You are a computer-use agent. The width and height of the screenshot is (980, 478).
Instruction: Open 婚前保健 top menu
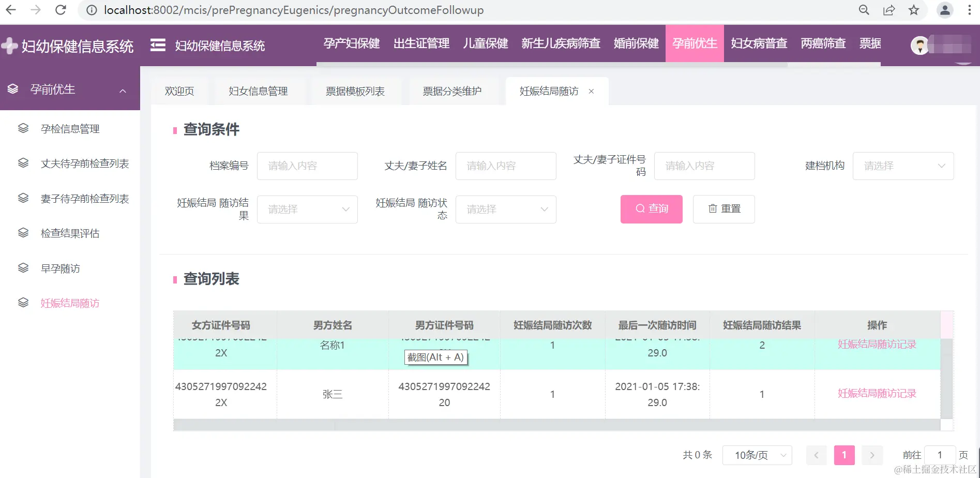click(636, 43)
